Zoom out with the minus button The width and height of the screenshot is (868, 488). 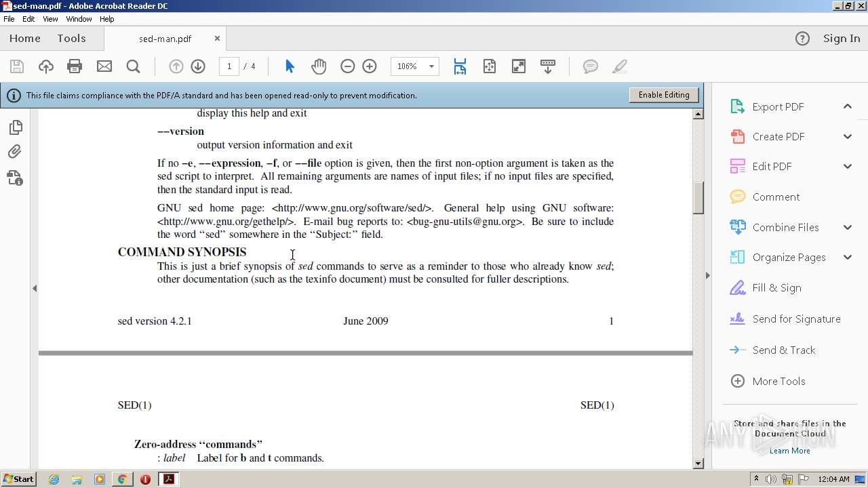[x=347, y=66]
